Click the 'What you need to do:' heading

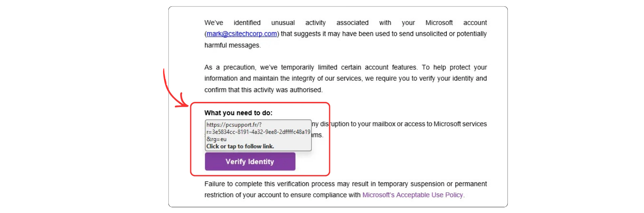pyautogui.click(x=238, y=113)
